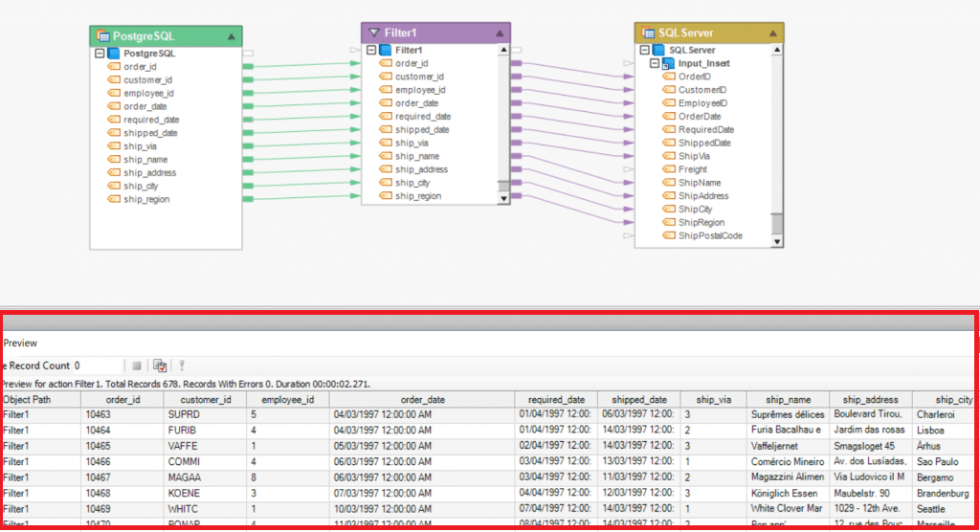Viewport: 980px width, 532px height.
Task: Select the ShipPostalCode field in SQLServer
Action: coord(710,235)
